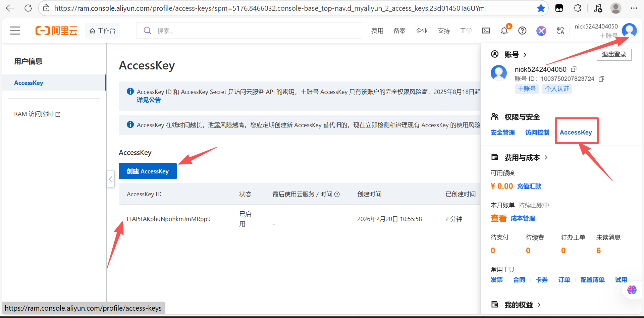Click the purple AI assistant icon
This screenshot has width=644, height=318.
click(x=541, y=31)
